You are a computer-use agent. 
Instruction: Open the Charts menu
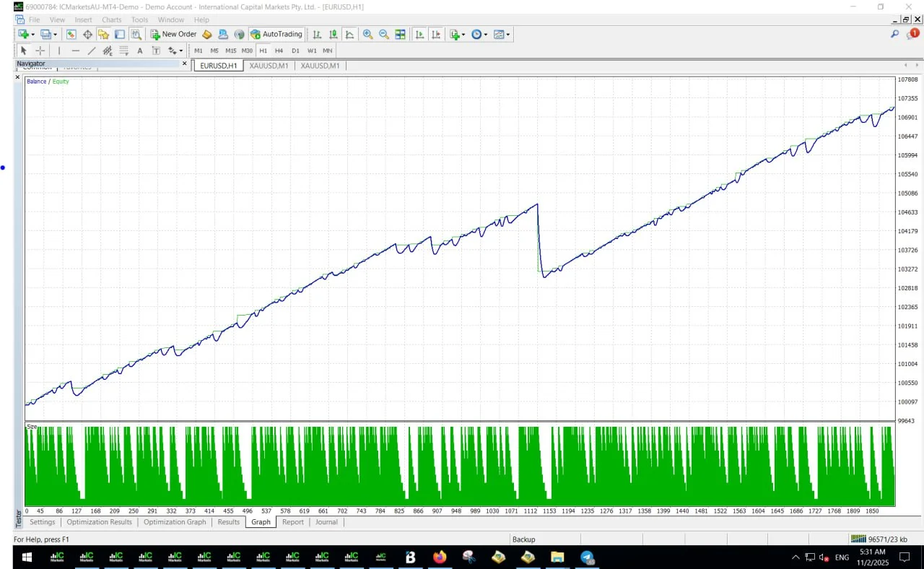coord(112,19)
